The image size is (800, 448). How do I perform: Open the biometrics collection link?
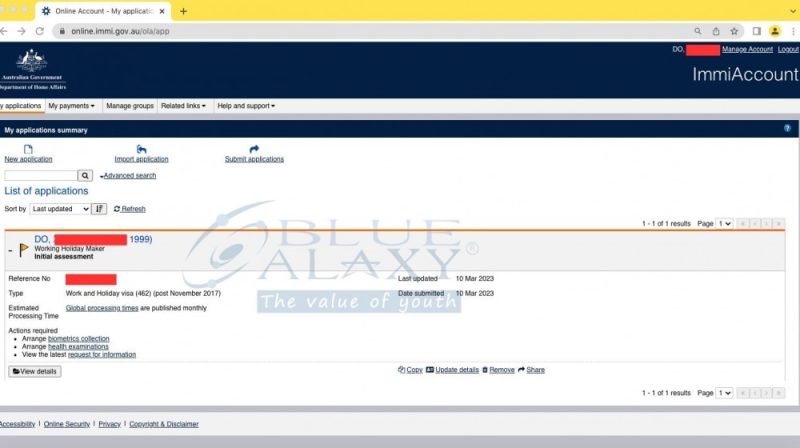[78, 339]
